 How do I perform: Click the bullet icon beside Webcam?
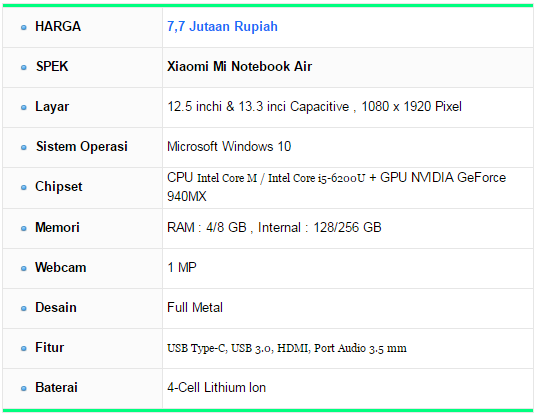(24, 268)
